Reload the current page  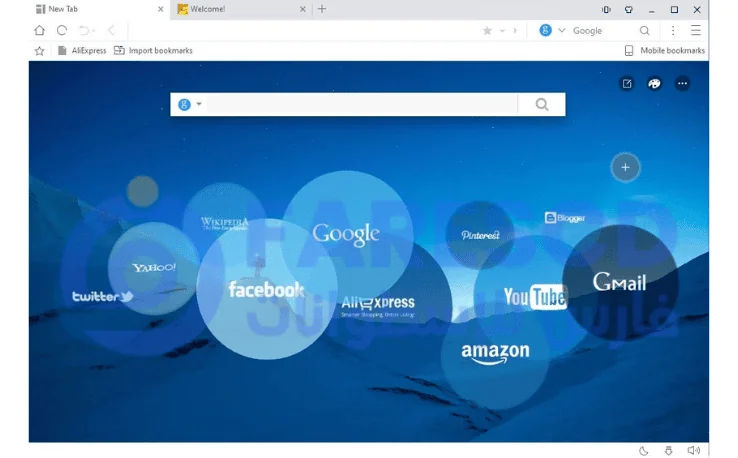click(62, 31)
